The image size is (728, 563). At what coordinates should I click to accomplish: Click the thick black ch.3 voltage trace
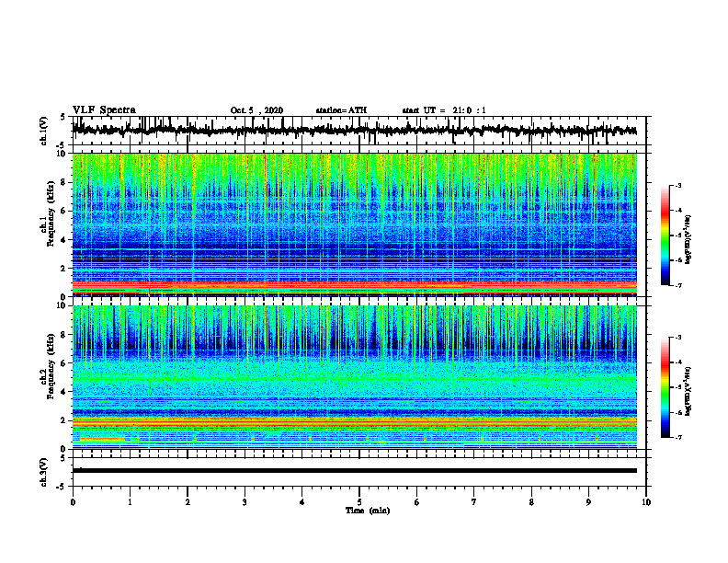[354, 471]
